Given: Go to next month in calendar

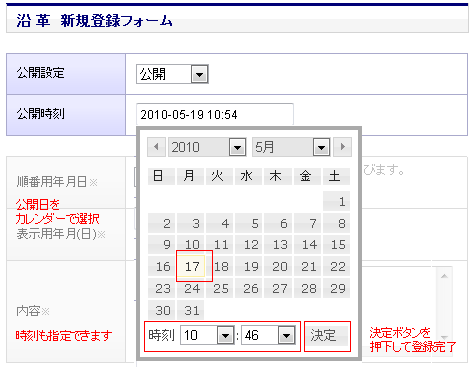Looking at the screenshot, I should click(342, 147).
